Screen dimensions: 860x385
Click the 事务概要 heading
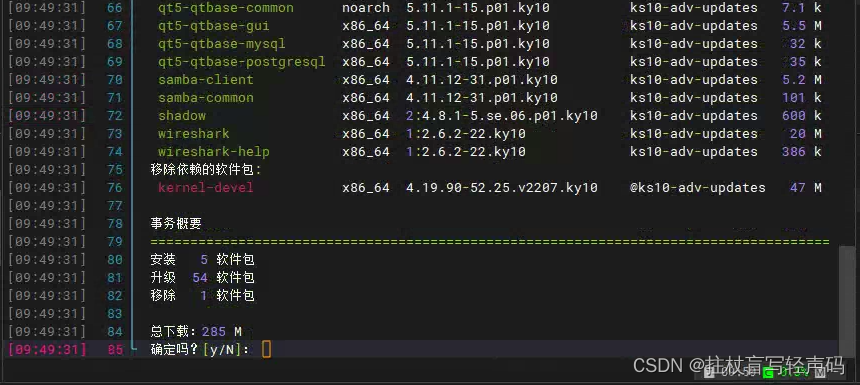point(176,223)
